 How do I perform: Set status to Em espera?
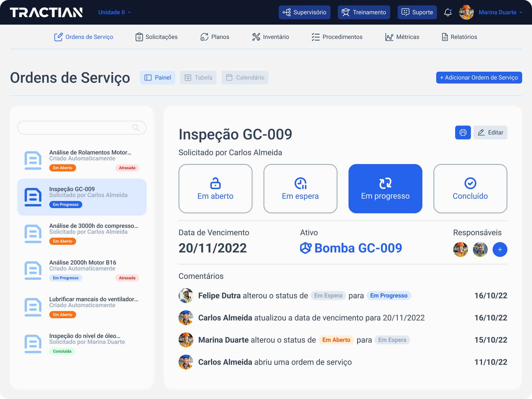tap(300, 189)
